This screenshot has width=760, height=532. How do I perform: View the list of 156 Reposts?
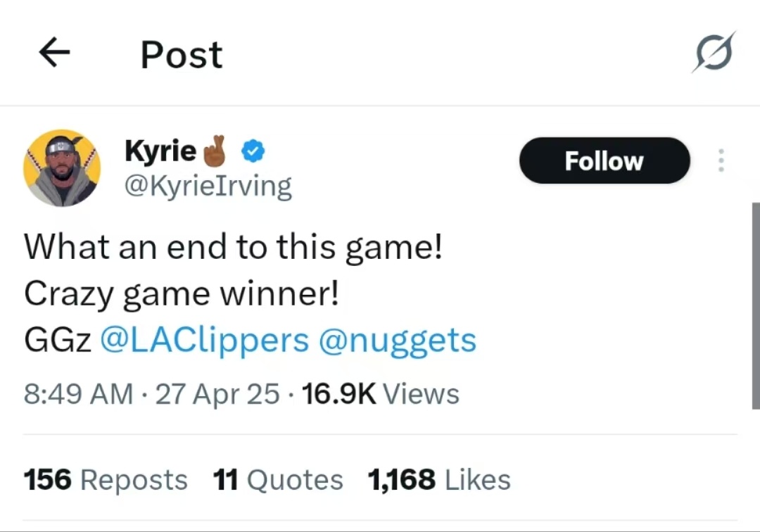(x=106, y=480)
